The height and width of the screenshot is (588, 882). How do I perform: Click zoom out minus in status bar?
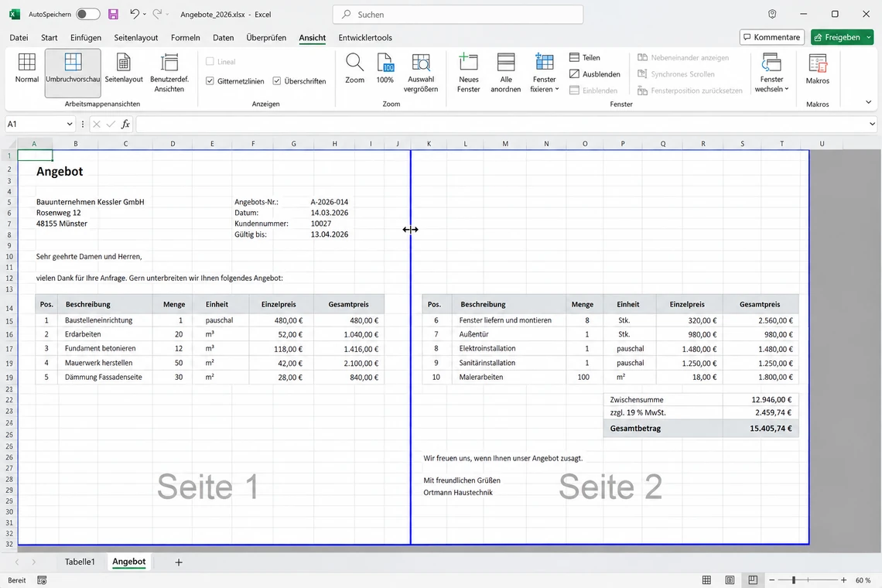[772, 580]
